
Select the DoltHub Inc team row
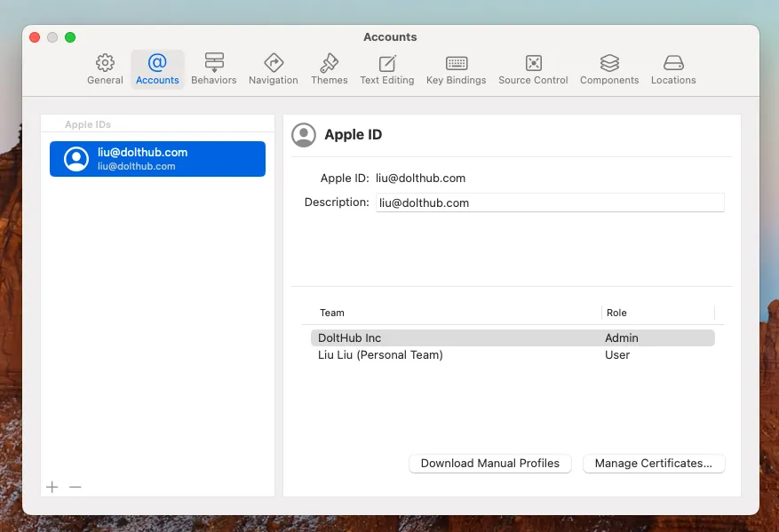click(444, 337)
